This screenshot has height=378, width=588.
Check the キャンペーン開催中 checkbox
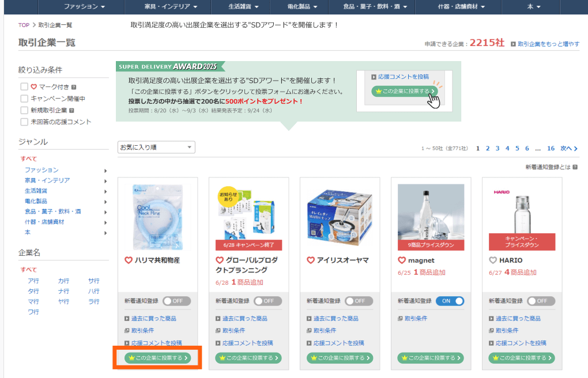[x=24, y=99]
